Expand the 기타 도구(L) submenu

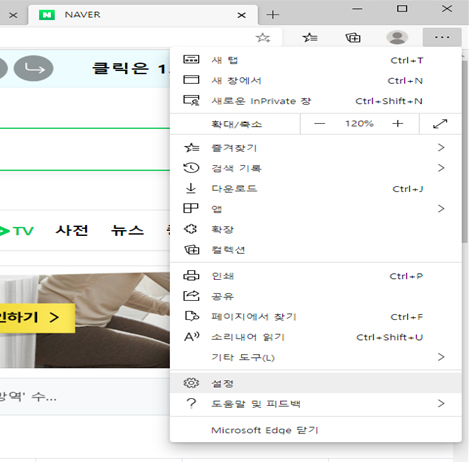coord(316,357)
